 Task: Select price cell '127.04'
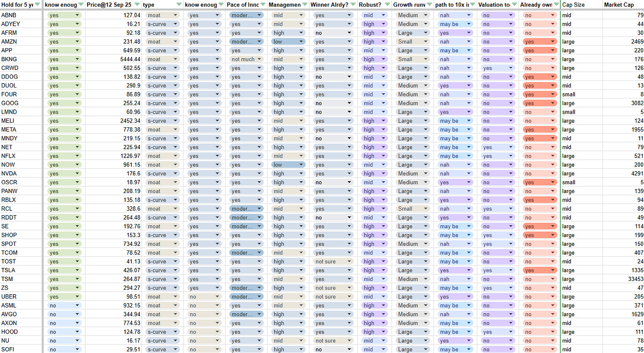pos(113,15)
